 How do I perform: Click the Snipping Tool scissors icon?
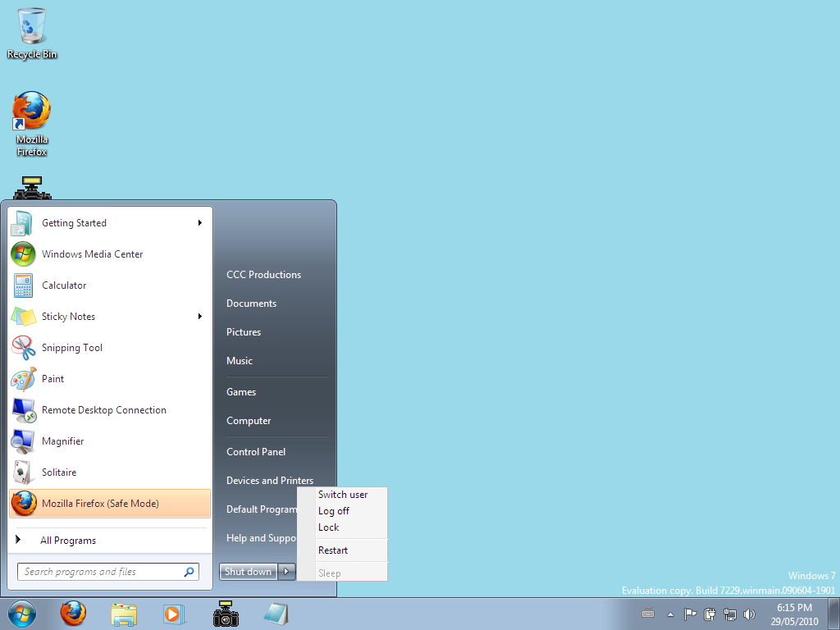24,348
